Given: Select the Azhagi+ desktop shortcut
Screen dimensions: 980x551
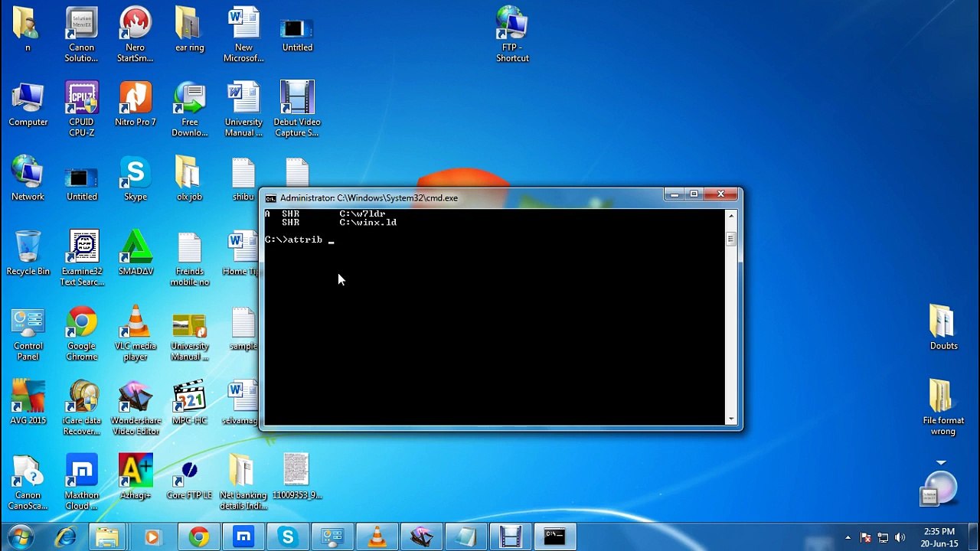Looking at the screenshot, I should click(136, 478).
